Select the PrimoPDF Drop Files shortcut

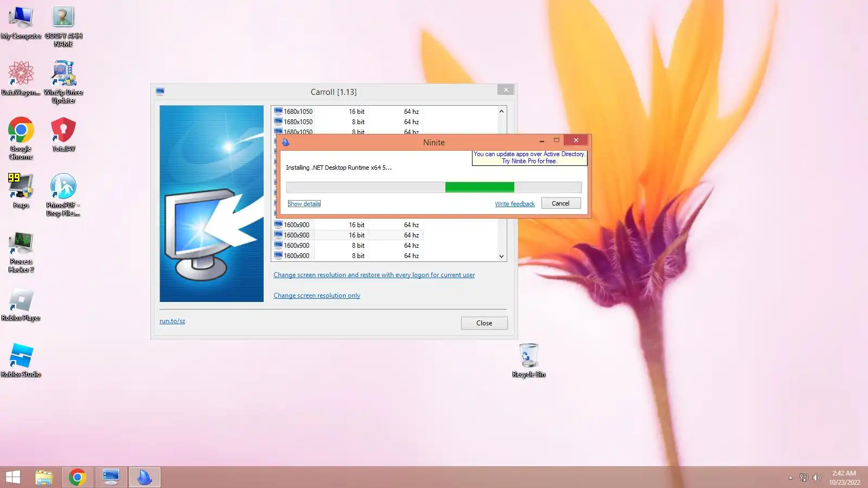tap(63, 195)
